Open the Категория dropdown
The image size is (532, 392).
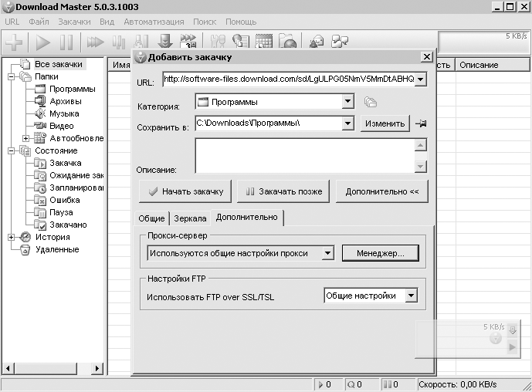click(347, 101)
